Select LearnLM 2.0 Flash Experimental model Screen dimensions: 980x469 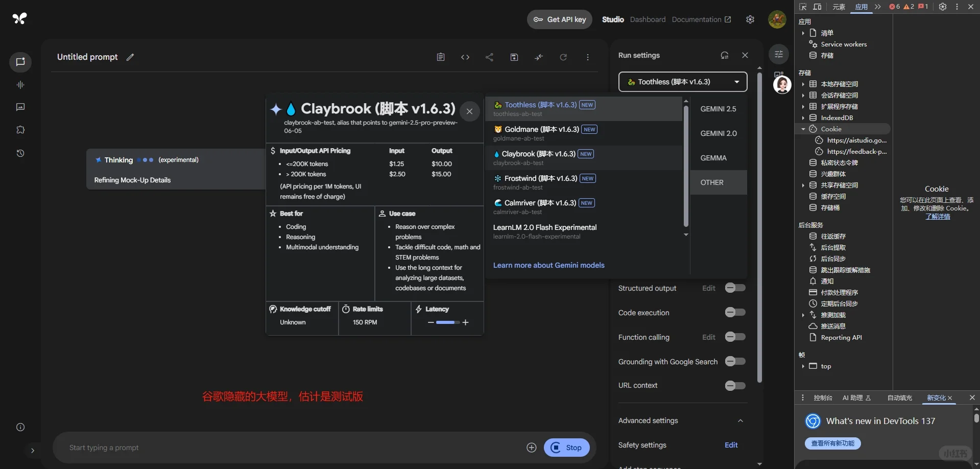[x=584, y=231]
